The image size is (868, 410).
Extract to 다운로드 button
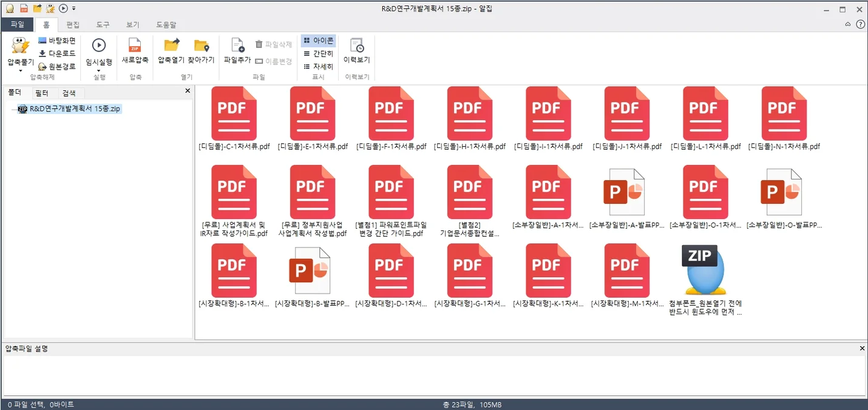pos(57,53)
